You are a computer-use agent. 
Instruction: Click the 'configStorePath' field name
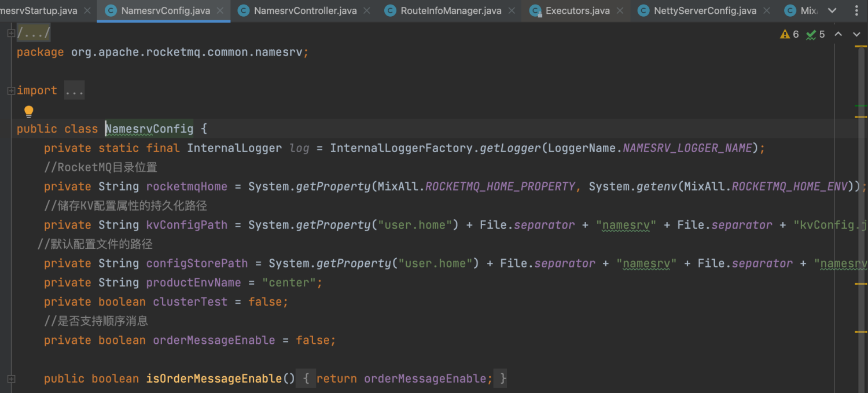click(x=197, y=263)
